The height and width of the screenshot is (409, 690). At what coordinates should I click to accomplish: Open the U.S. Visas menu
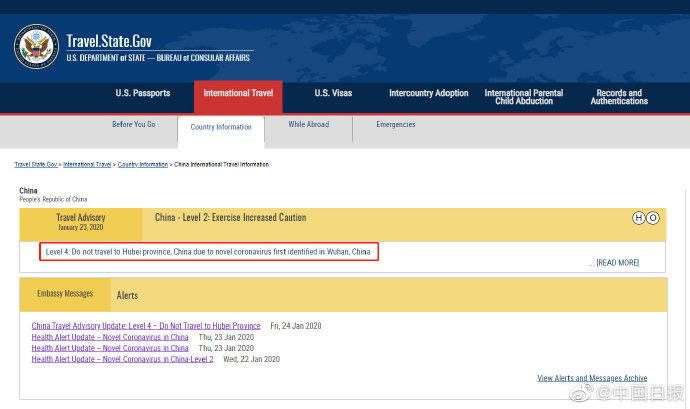pos(333,93)
